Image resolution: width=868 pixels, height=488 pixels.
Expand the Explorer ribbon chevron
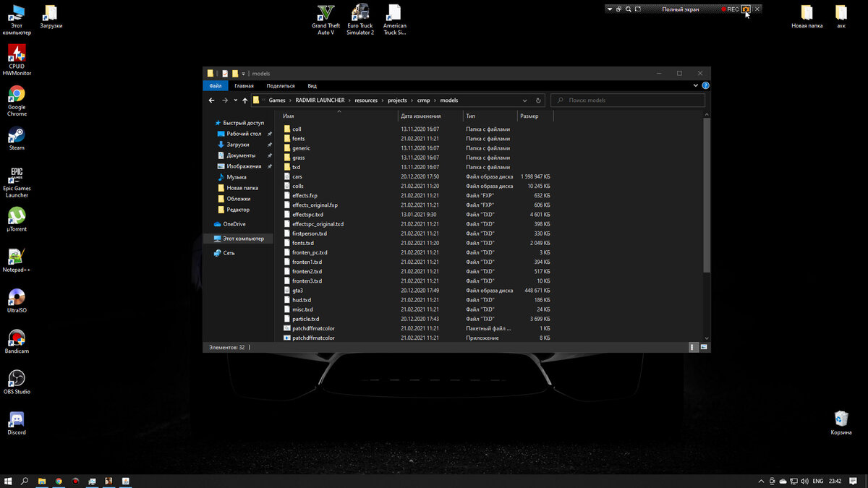696,85
